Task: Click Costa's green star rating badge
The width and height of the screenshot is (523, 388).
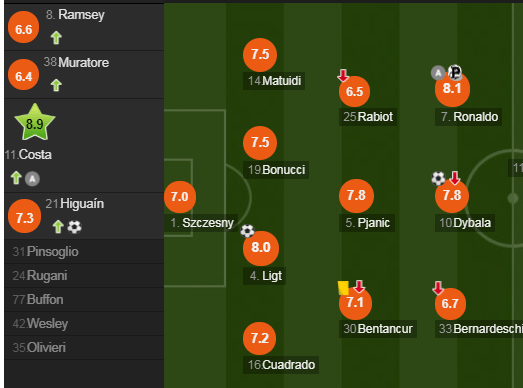Action: (x=35, y=122)
